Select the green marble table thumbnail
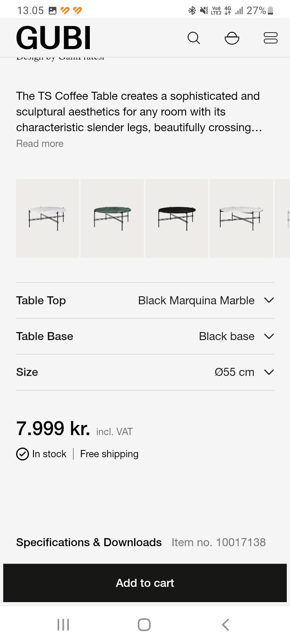This screenshot has height=644, width=290. pos(112,219)
